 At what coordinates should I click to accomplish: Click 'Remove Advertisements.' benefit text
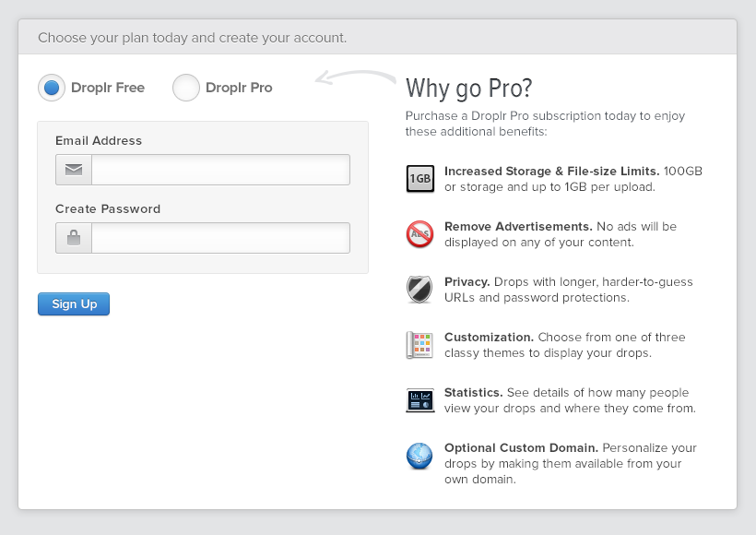pyautogui.click(x=518, y=227)
